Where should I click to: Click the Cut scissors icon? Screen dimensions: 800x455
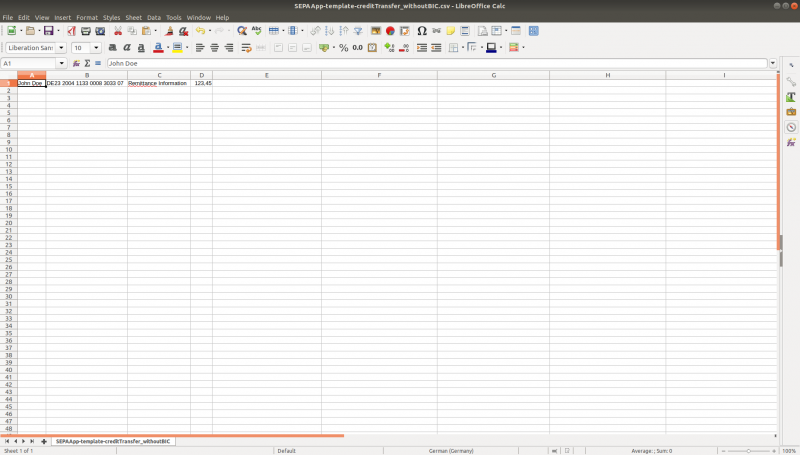pos(118,31)
